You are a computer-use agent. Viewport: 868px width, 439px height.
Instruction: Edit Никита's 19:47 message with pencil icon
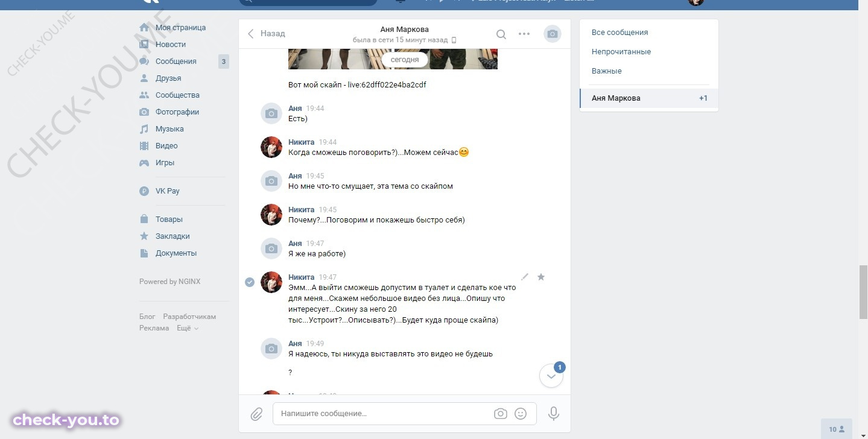525,277
